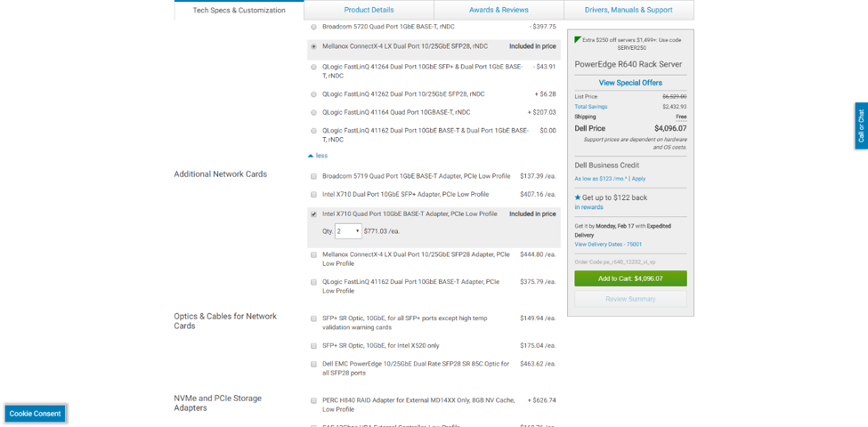
Task: Select QLogic FastLinQ 41264 radio option
Action: (x=314, y=67)
